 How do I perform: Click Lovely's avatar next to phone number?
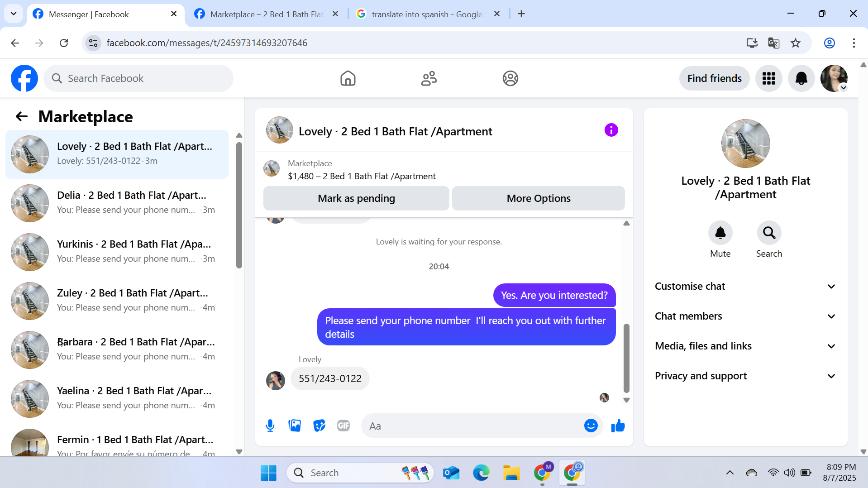coord(275,380)
